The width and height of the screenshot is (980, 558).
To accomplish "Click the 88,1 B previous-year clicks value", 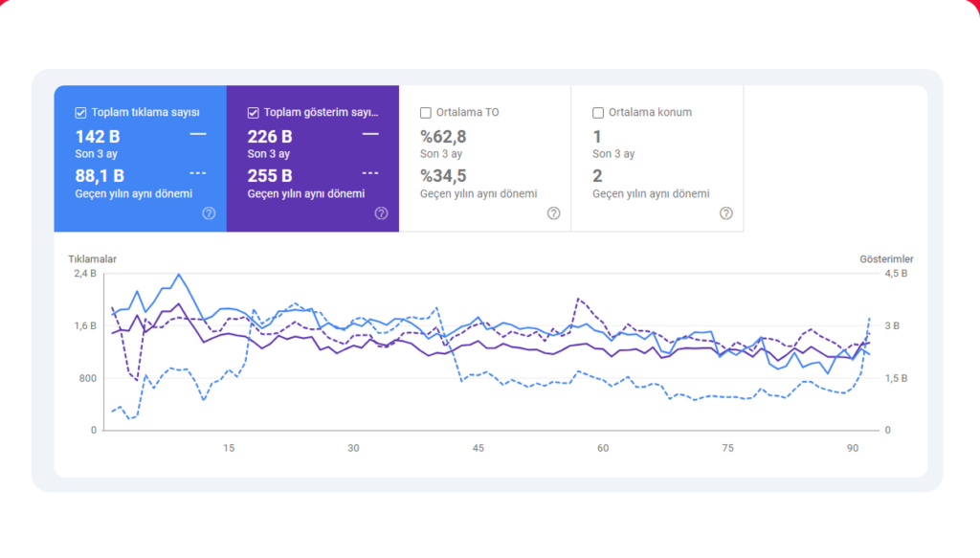I will pyautogui.click(x=100, y=175).
